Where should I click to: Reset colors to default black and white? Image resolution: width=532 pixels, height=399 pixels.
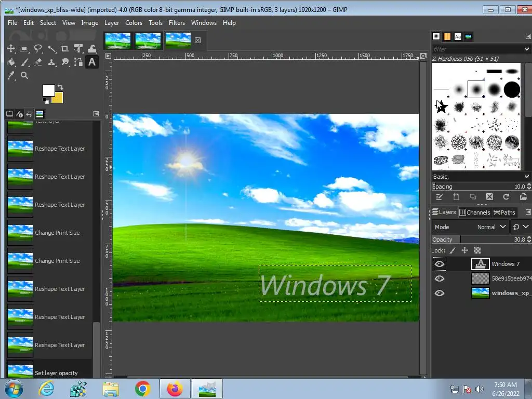46,100
